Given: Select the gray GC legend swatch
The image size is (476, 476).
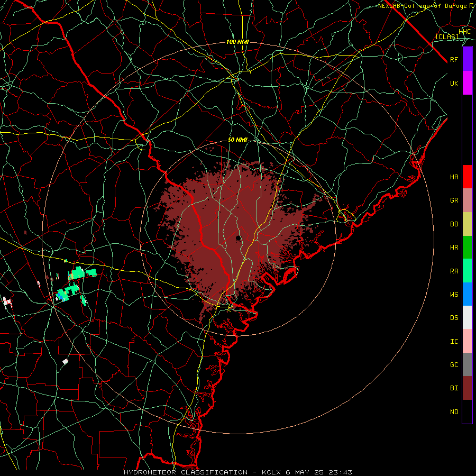Looking at the screenshot, I should point(467,364).
